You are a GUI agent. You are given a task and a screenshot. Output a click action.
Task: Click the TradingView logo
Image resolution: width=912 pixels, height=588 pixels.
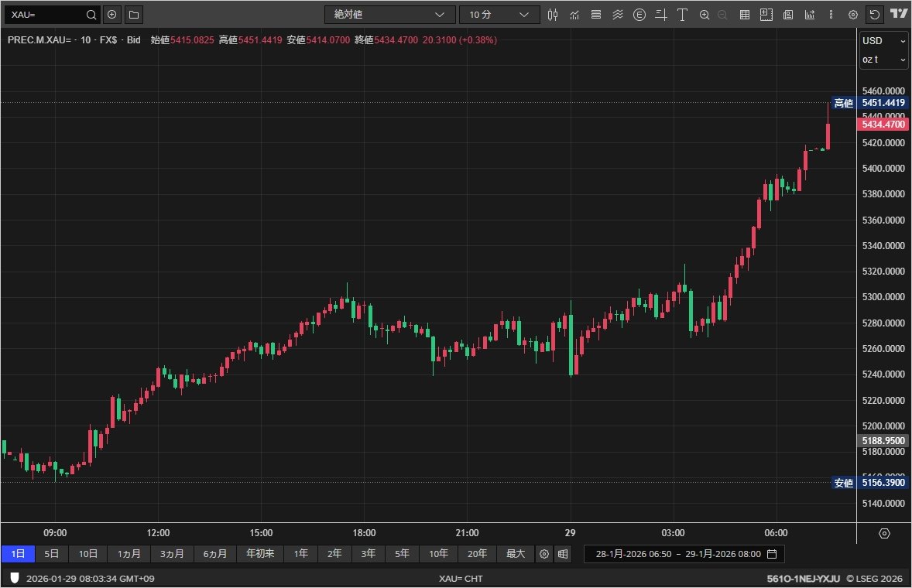tap(899, 13)
